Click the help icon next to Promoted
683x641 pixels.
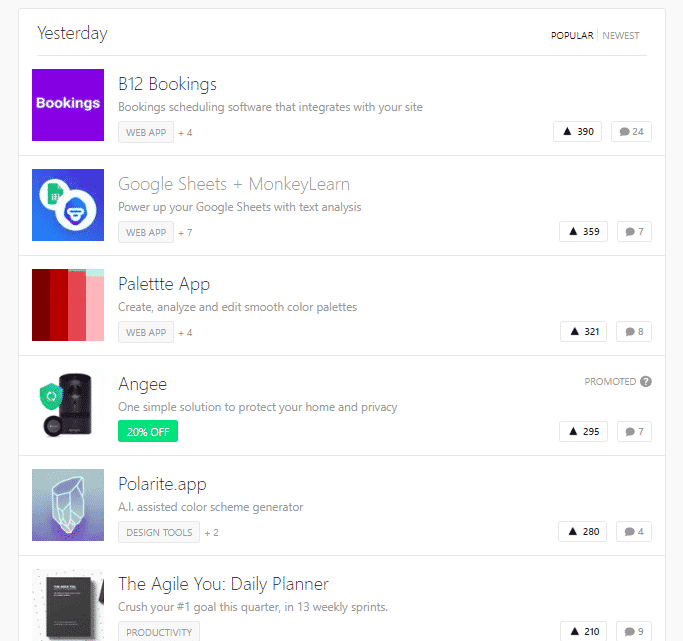[646, 381]
